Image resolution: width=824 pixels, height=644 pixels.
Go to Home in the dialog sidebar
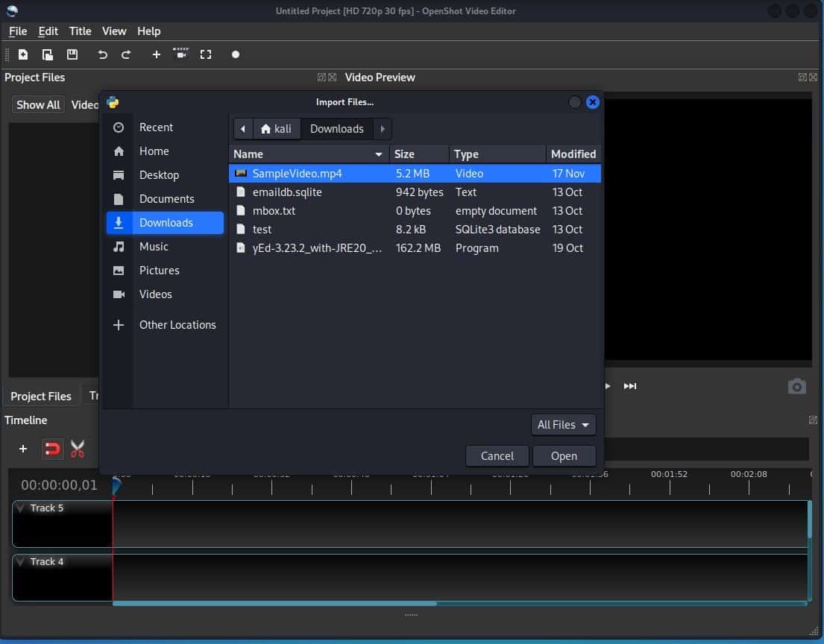(x=165, y=151)
